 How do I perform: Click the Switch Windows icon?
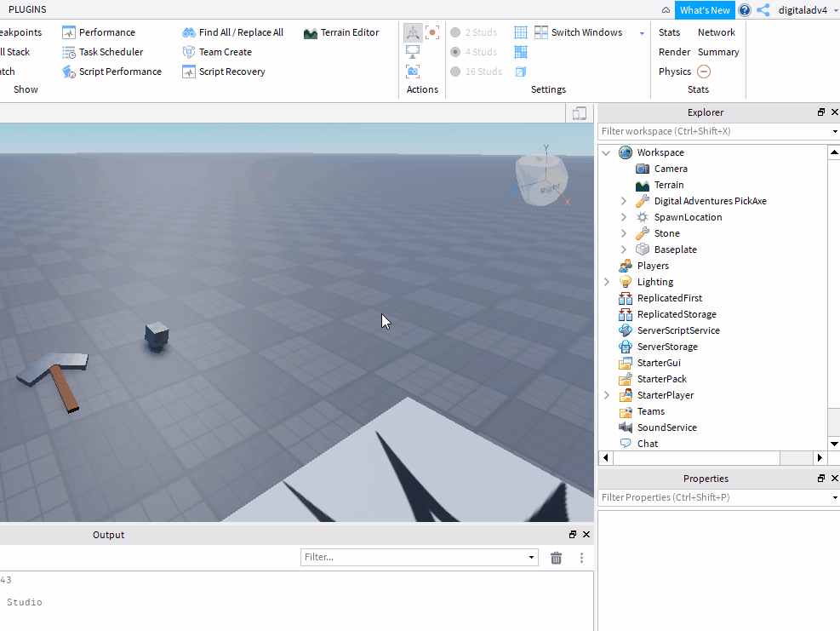coord(541,32)
